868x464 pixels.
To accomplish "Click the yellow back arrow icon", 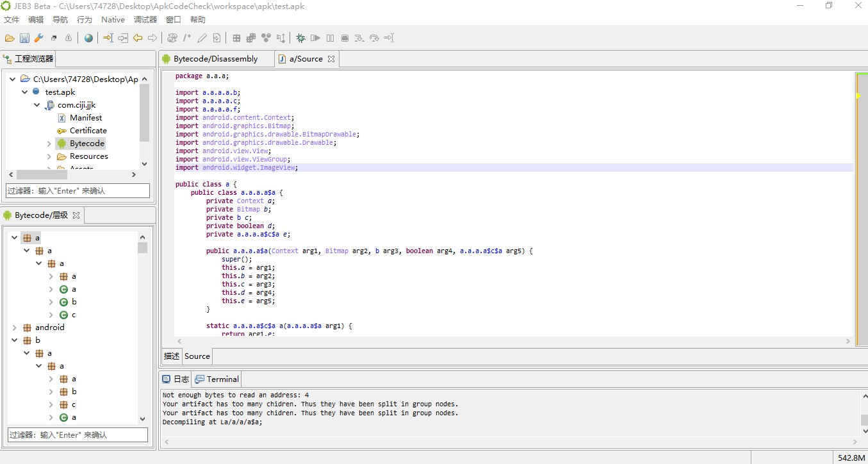I will 138,38.
